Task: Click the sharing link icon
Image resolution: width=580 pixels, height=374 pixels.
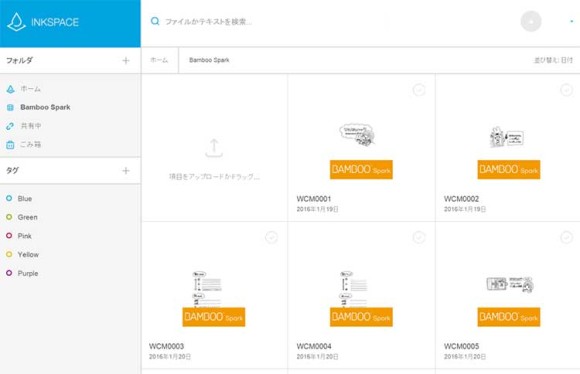Action: click(10, 126)
